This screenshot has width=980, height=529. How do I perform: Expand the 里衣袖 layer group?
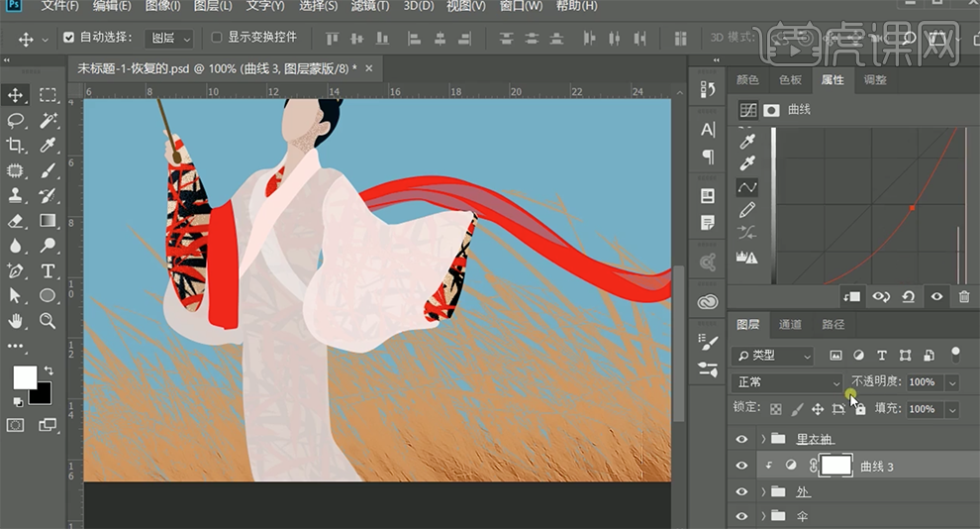coord(763,439)
